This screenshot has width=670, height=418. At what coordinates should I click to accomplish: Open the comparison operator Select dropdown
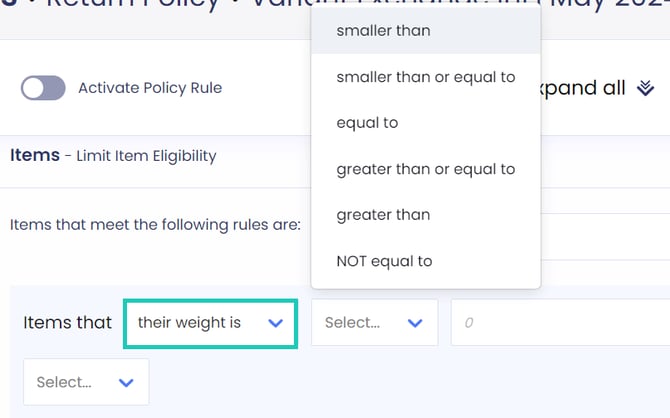pyautogui.click(x=374, y=323)
